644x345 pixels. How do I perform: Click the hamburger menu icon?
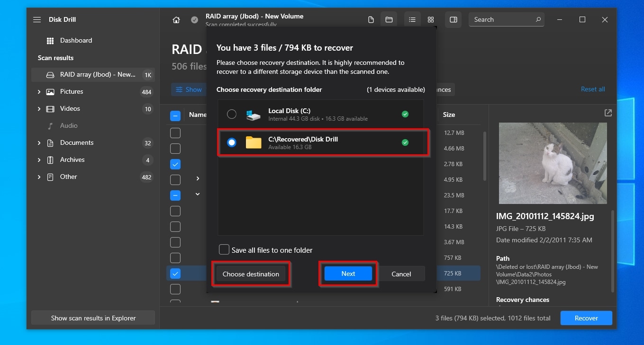click(37, 19)
